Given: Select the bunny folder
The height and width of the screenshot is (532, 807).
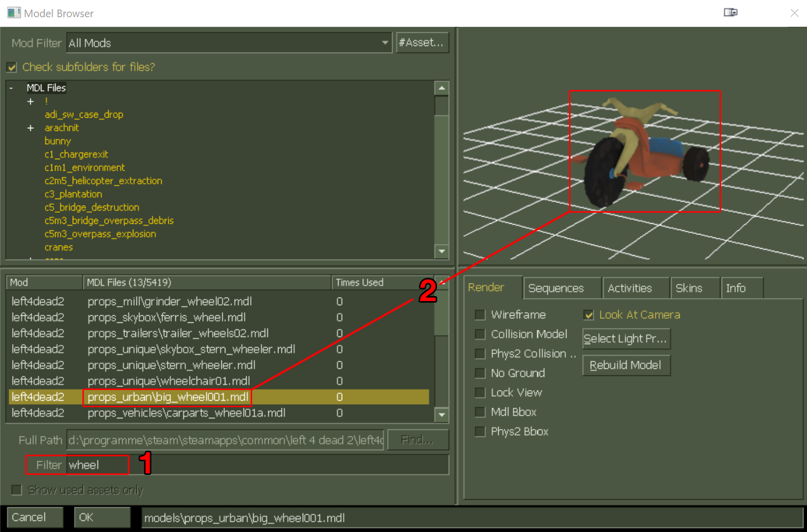Looking at the screenshot, I should click(58, 141).
